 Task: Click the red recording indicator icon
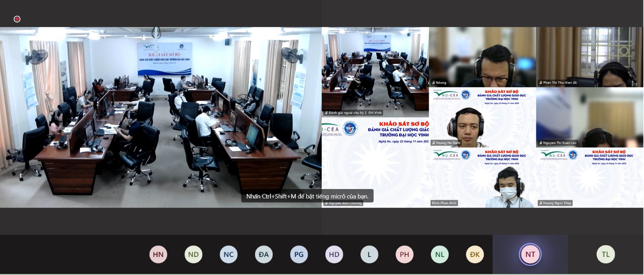pos(17,19)
